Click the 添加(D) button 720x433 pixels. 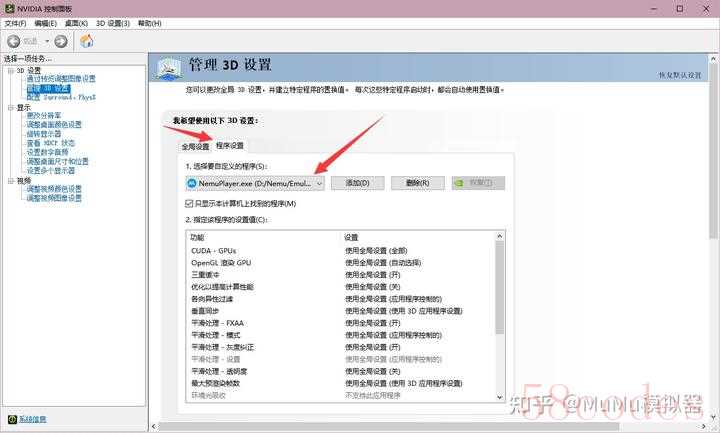(x=357, y=183)
